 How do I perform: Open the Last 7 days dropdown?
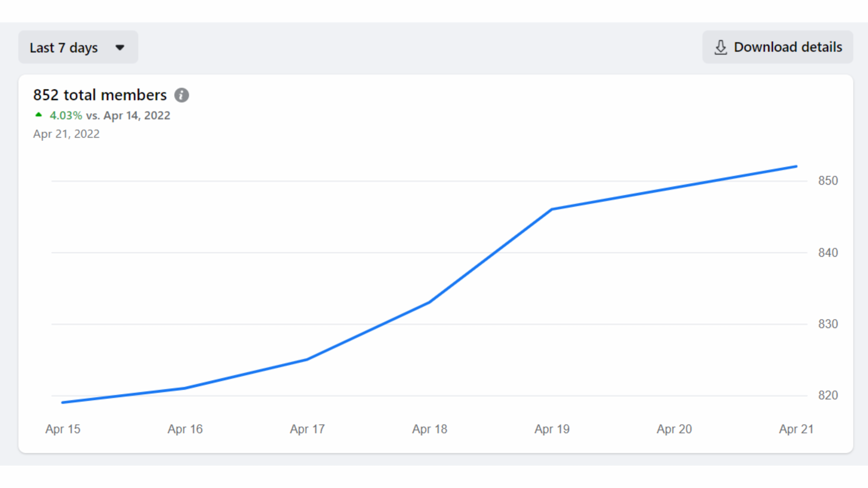coord(78,47)
